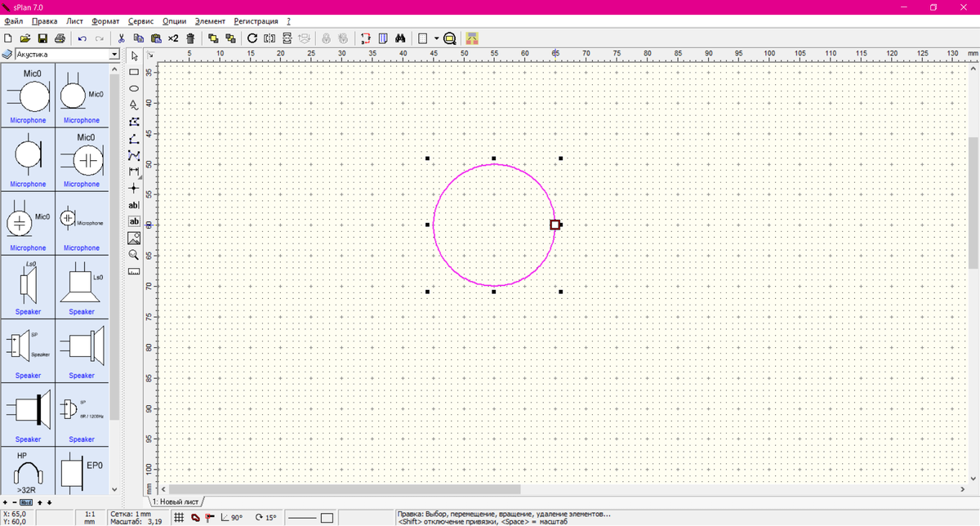This screenshot has width=980, height=526.
Task: Open the Акустика library dropdown
Action: click(114, 55)
